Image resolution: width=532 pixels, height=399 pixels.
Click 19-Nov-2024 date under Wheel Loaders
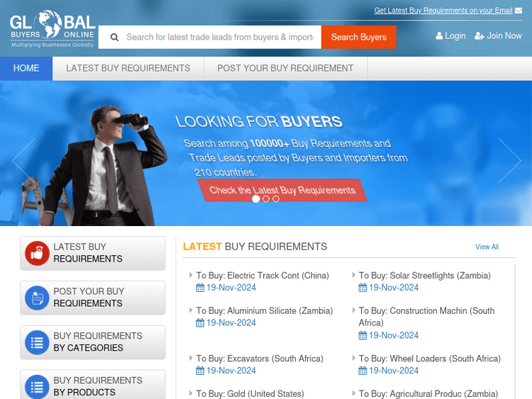point(394,371)
